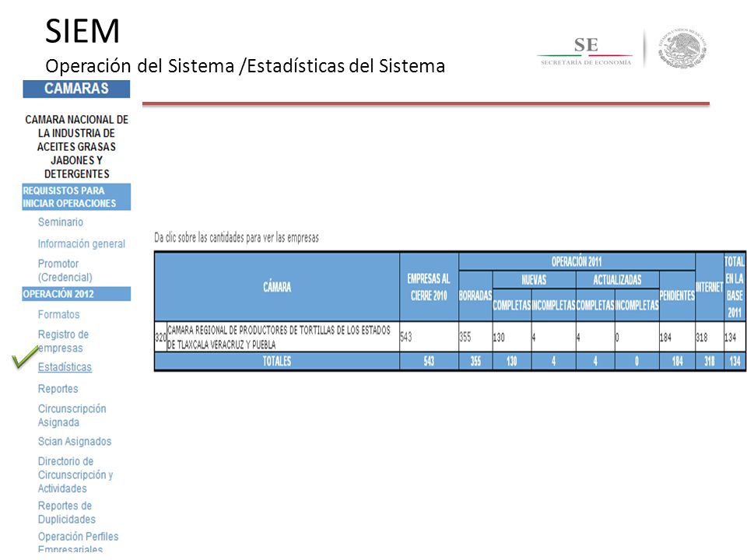The image size is (747, 560).
Task: Click the NUEVAS group header
Action: [534, 280]
